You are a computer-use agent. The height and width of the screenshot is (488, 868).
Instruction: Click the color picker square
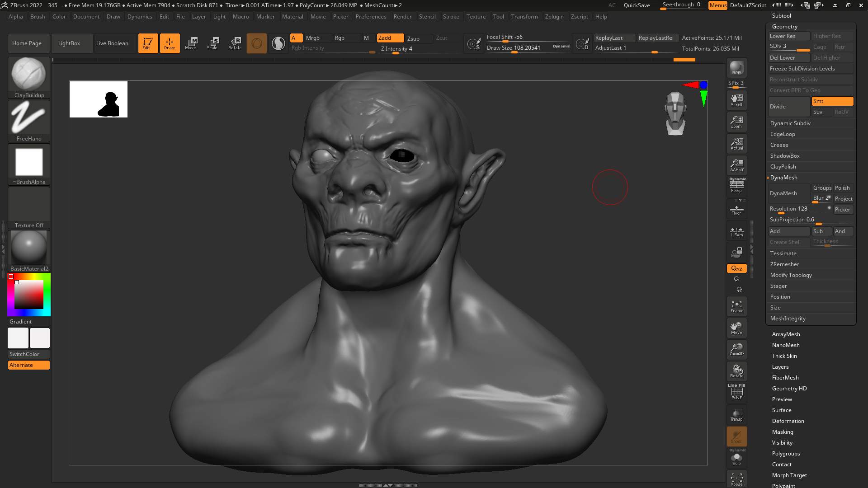(x=29, y=295)
